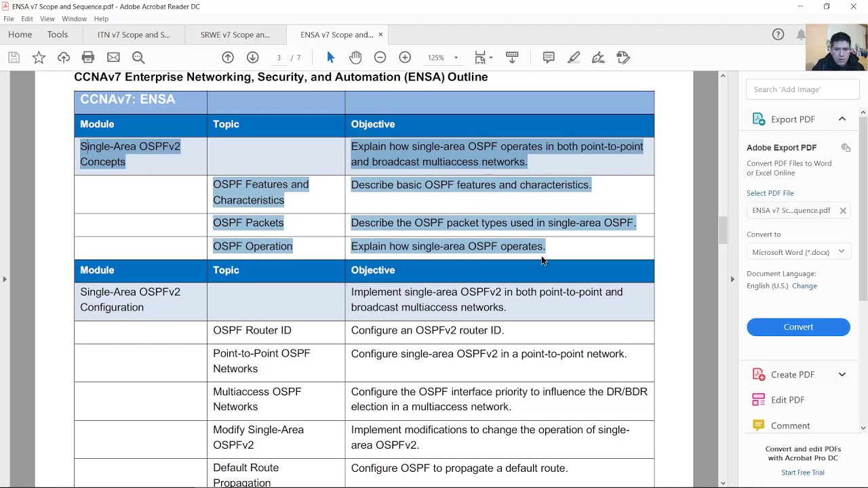
Task: Click the document vertical scrollbar thumb
Action: pyautogui.click(x=723, y=230)
